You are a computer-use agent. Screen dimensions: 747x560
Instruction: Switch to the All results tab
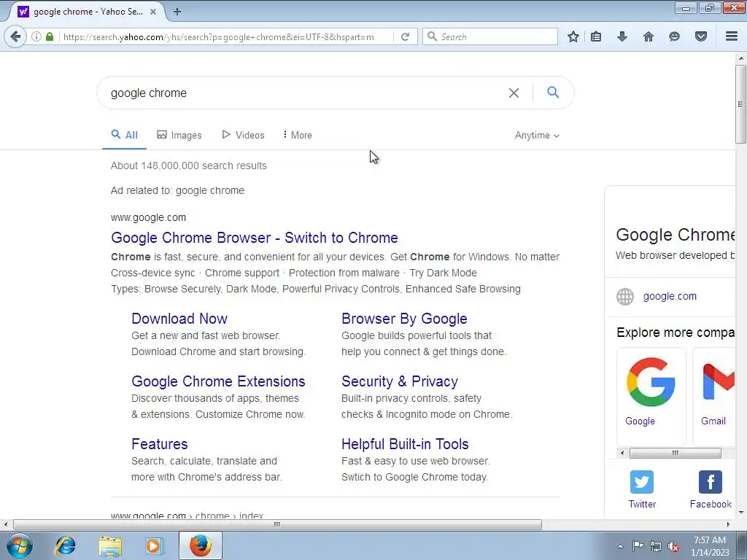tap(124, 135)
